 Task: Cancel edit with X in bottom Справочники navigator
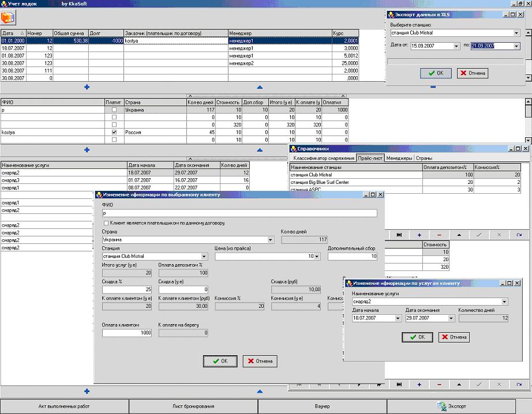tap(499, 385)
